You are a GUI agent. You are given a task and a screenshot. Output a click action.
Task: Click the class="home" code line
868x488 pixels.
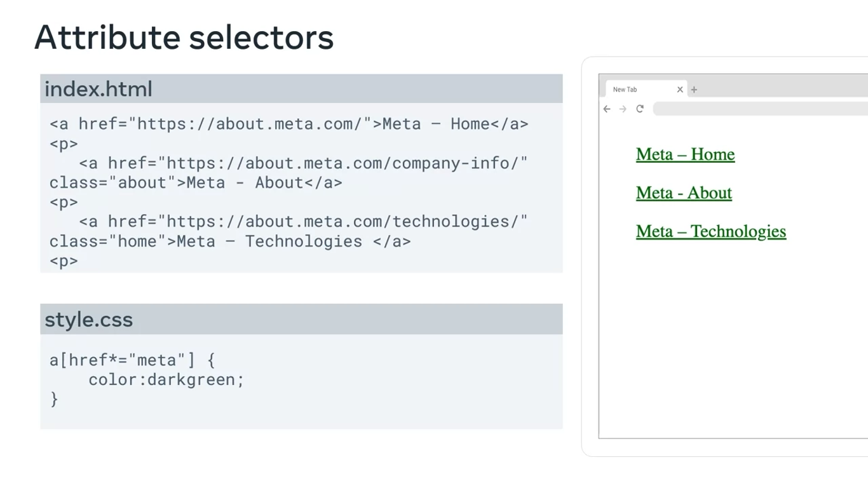[230, 241]
